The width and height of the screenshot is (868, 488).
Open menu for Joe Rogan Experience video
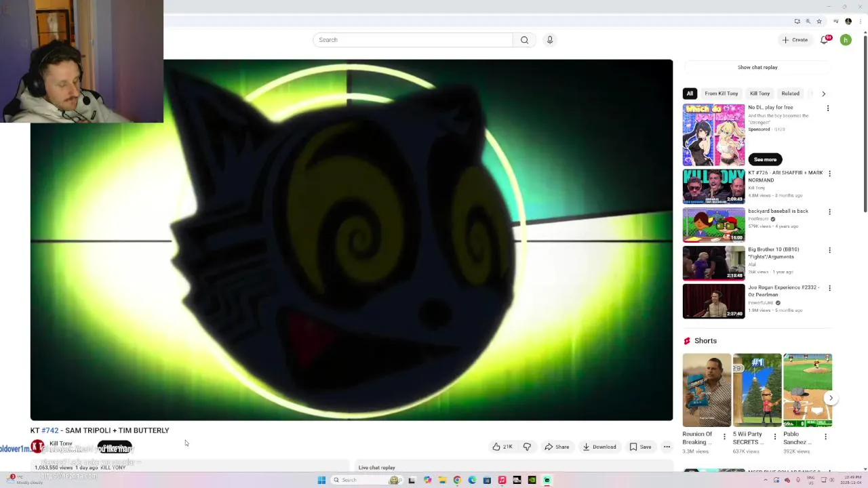pyautogui.click(x=829, y=288)
